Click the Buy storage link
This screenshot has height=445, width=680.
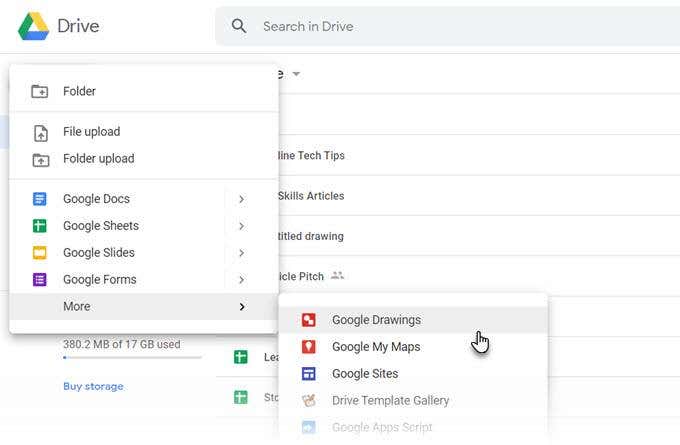[x=93, y=386]
